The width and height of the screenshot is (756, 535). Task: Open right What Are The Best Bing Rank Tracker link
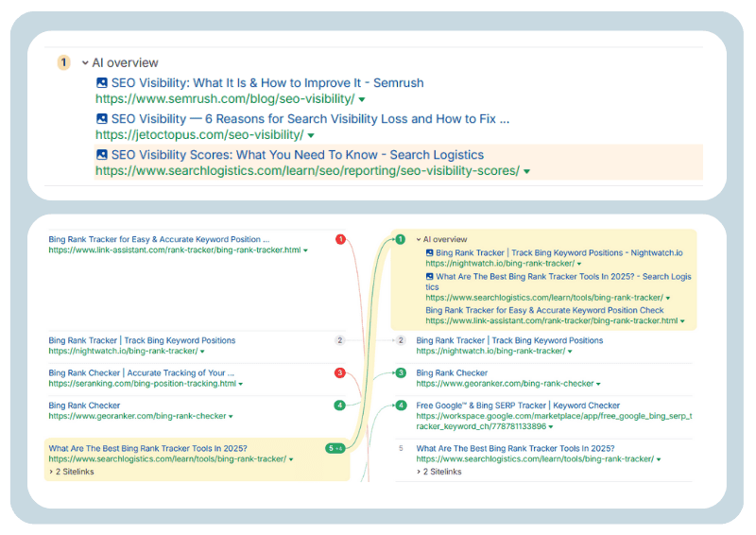tap(515, 449)
